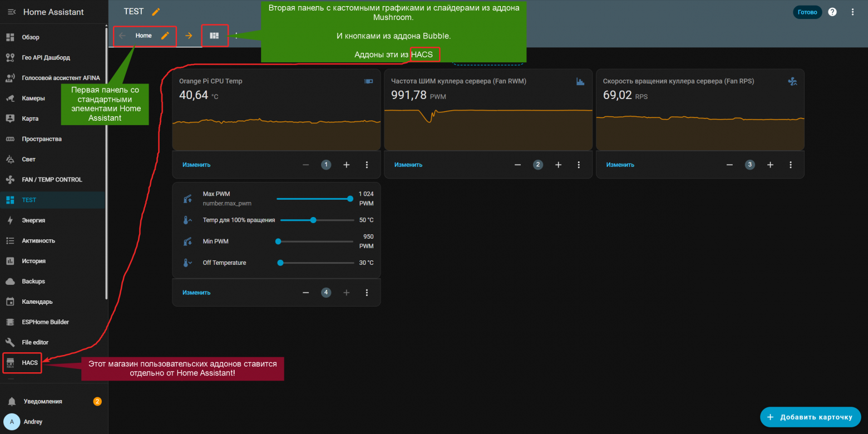Click the fan icon on the Fan RPS card
The image size is (868, 434).
click(x=792, y=81)
